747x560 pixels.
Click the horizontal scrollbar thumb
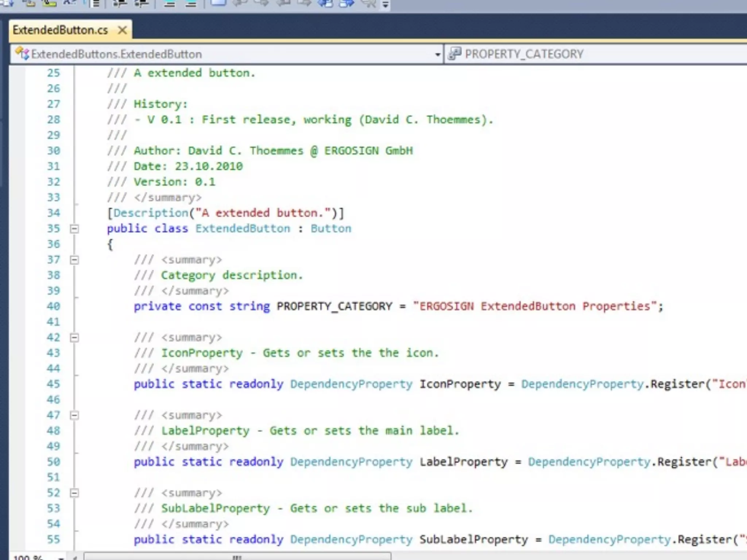pos(237,557)
